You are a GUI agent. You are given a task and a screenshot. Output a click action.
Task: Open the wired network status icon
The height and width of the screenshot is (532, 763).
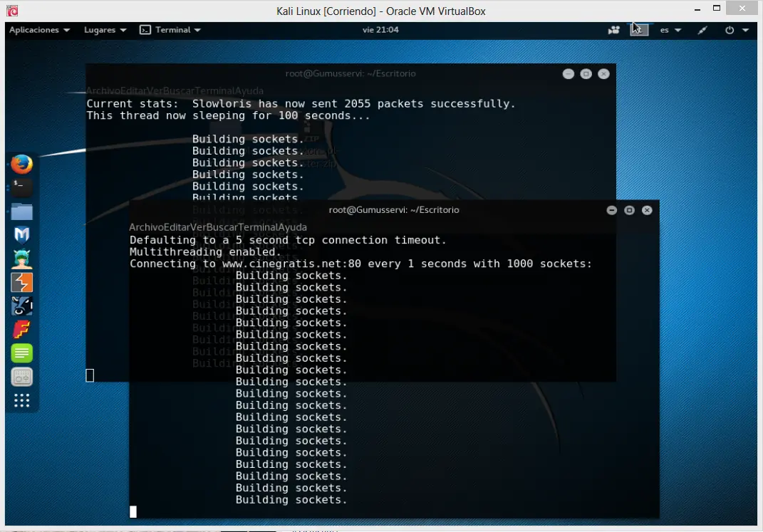(702, 30)
